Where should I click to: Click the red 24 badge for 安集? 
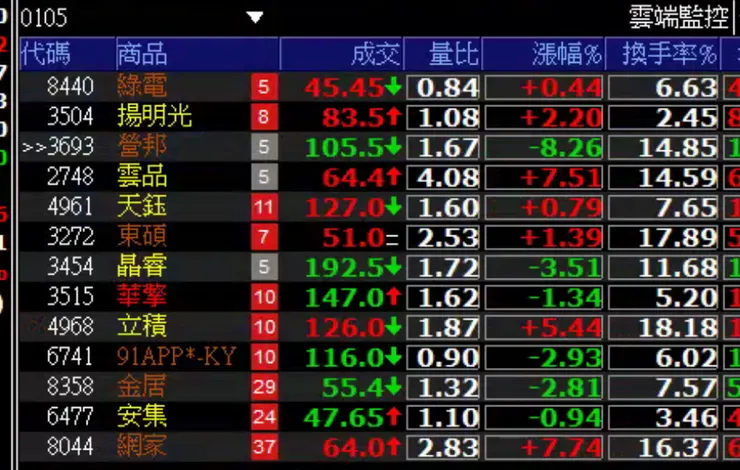(264, 417)
